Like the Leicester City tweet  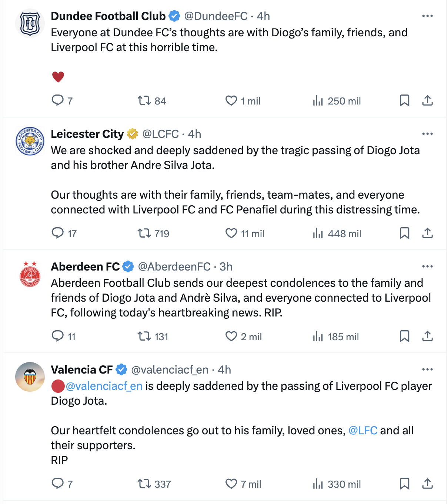(231, 233)
